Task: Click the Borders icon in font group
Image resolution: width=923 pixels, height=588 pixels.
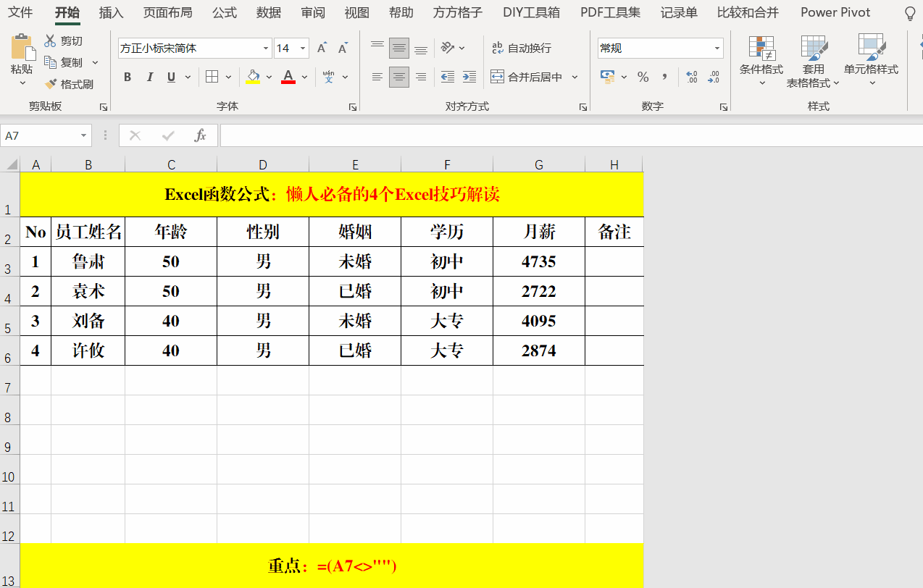Action: point(212,77)
